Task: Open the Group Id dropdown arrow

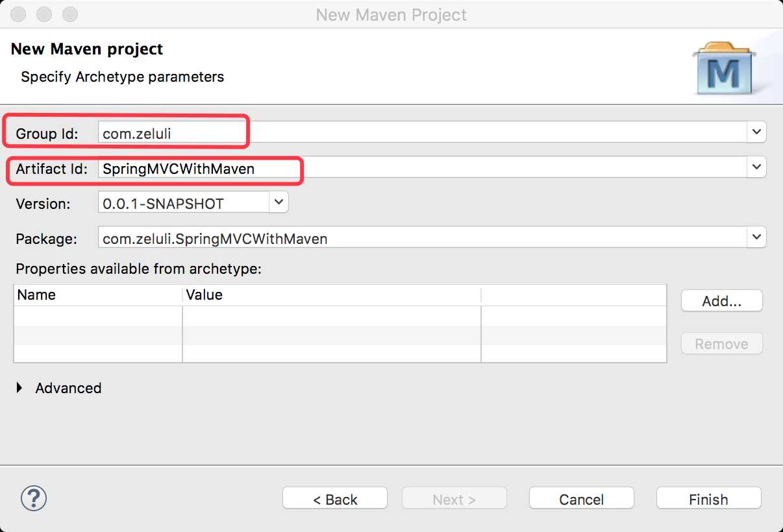Action: tap(756, 132)
